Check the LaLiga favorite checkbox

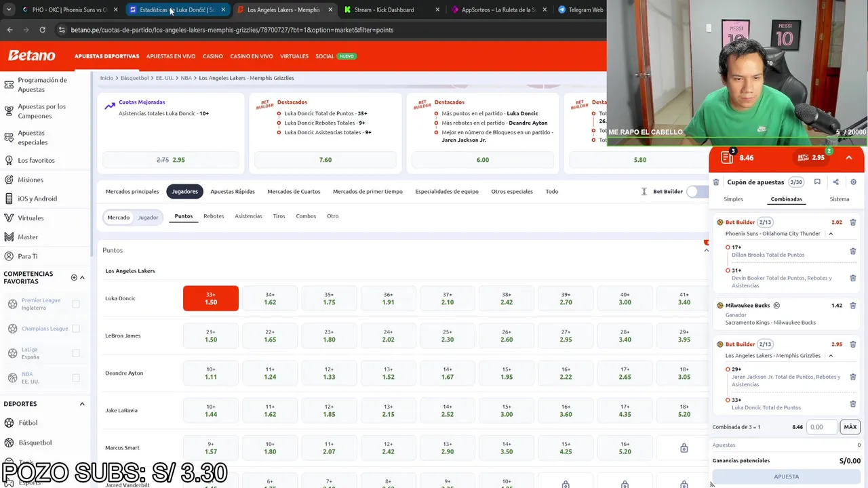tap(76, 353)
